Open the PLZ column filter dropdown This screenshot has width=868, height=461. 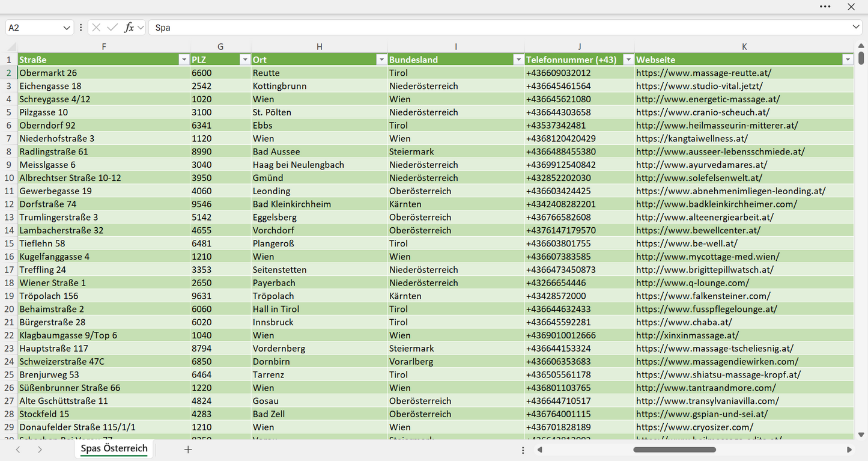244,60
